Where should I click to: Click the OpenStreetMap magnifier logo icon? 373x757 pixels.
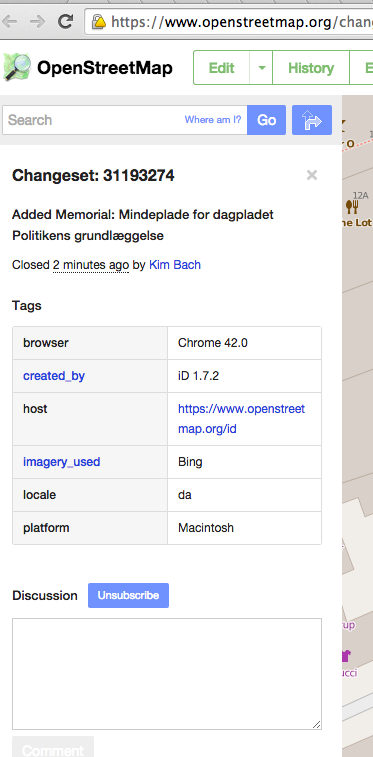pyautogui.click(x=17, y=67)
